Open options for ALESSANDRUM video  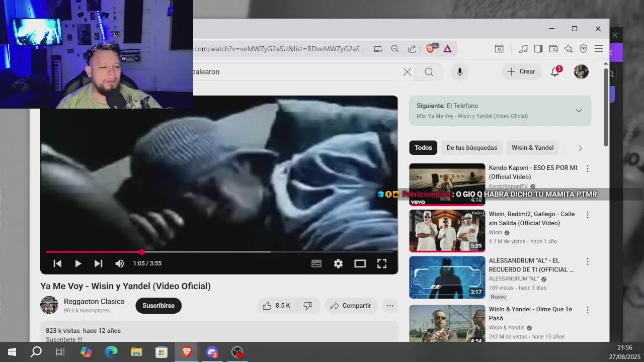point(587,262)
